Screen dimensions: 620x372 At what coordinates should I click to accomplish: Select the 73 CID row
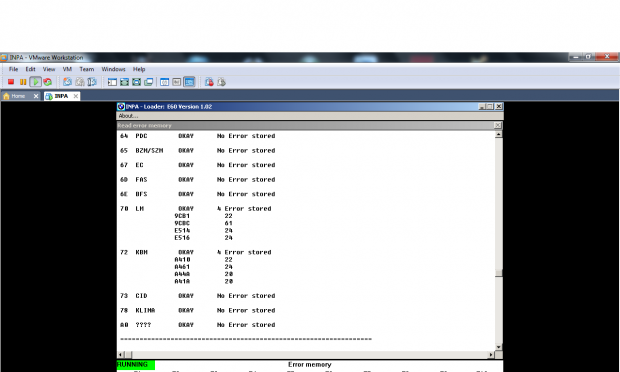[198, 296]
